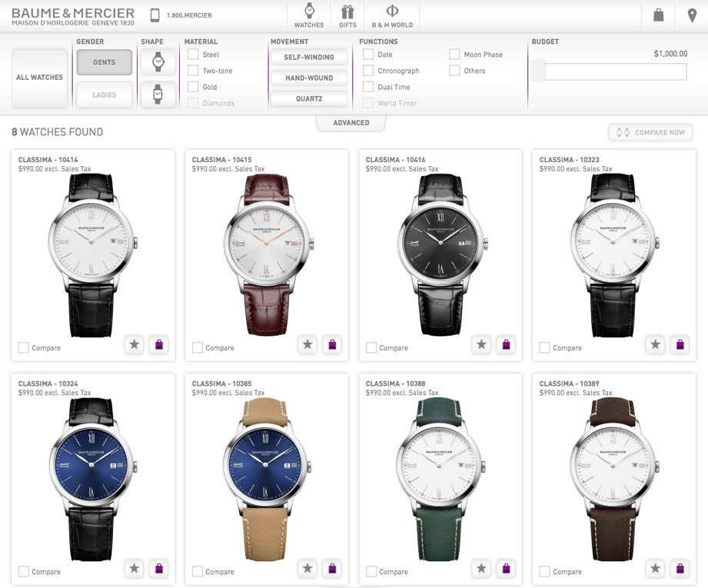Select the round watch shape icon
Screen dimensions: 708x588
[158, 61]
